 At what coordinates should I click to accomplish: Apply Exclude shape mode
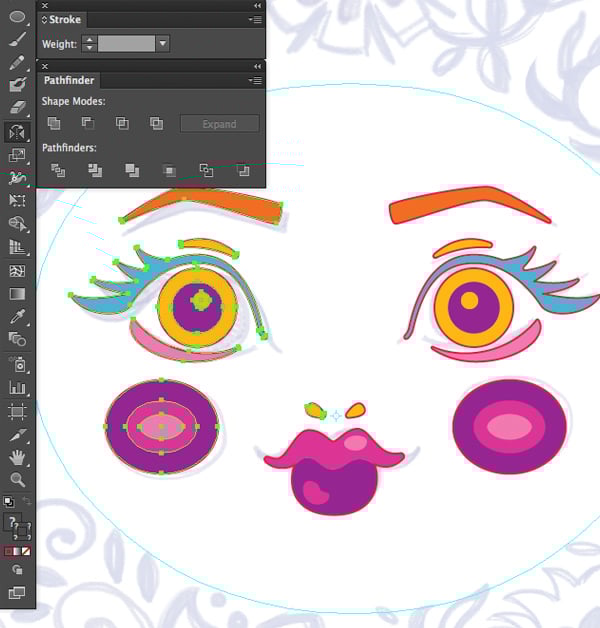tap(156, 123)
